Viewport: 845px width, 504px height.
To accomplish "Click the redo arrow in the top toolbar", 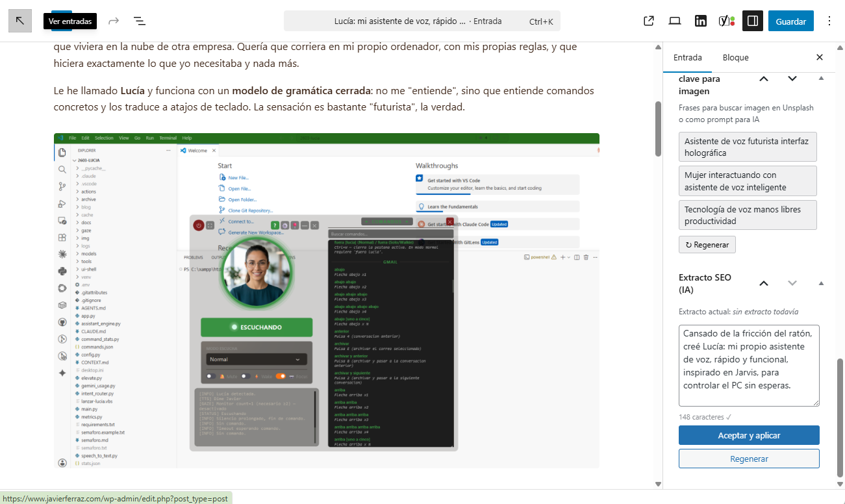I will 114,21.
